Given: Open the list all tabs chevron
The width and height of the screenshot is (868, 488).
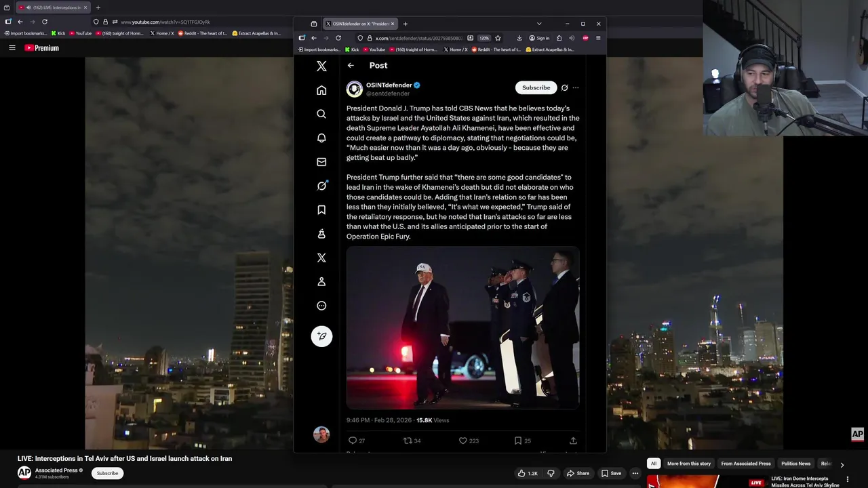Looking at the screenshot, I should coord(539,24).
